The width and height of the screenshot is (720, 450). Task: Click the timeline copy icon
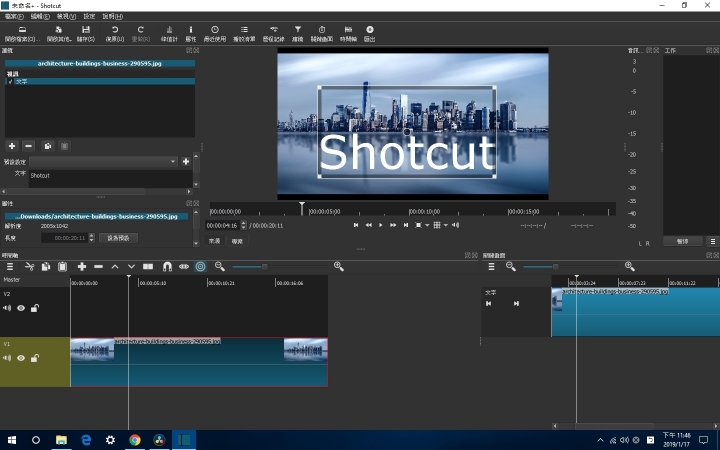(46, 266)
